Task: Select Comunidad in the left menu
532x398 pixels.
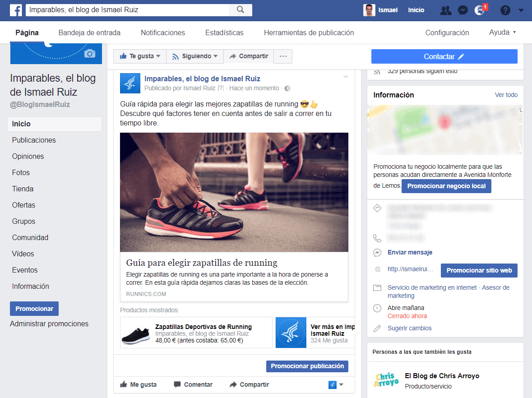Action: tap(30, 238)
